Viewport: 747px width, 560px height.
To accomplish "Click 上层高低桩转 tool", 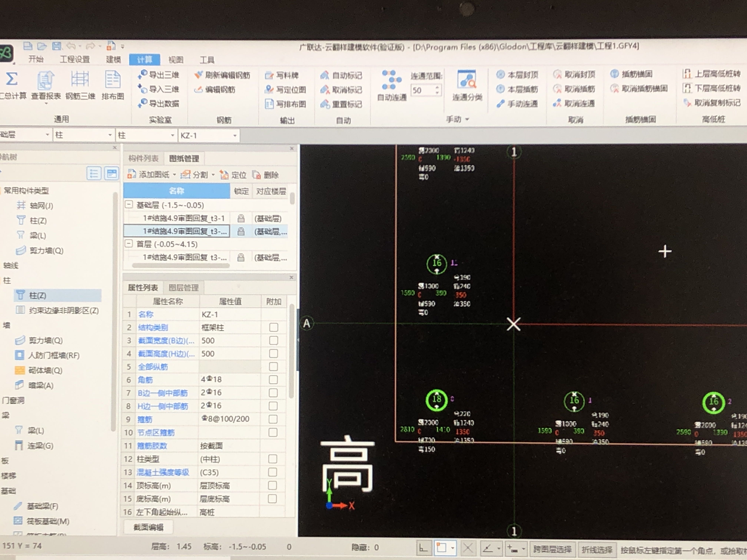I will pyautogui.click(x=711, y=74).
